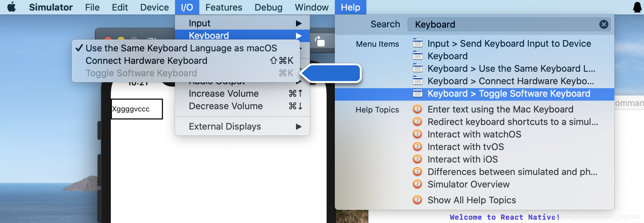Open the Debug menu

pos(268,7)
